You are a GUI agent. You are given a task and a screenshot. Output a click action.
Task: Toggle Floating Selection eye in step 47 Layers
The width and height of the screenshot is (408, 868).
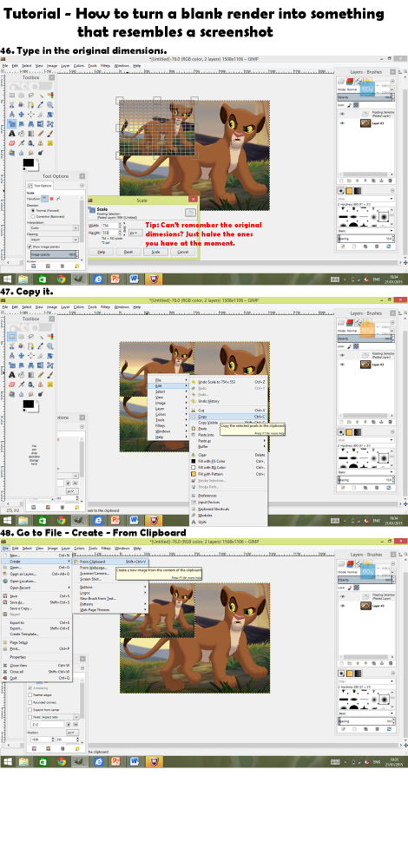(342, 355)
